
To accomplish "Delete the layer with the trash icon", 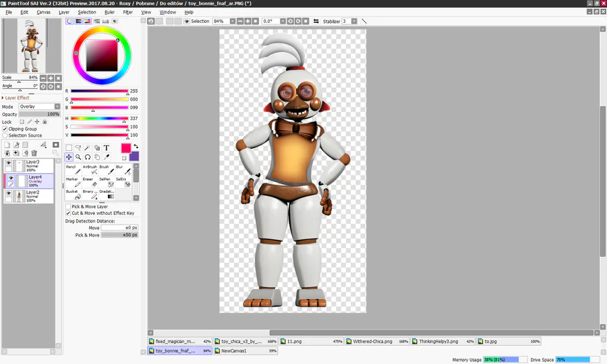I will (x=34, y=153).
